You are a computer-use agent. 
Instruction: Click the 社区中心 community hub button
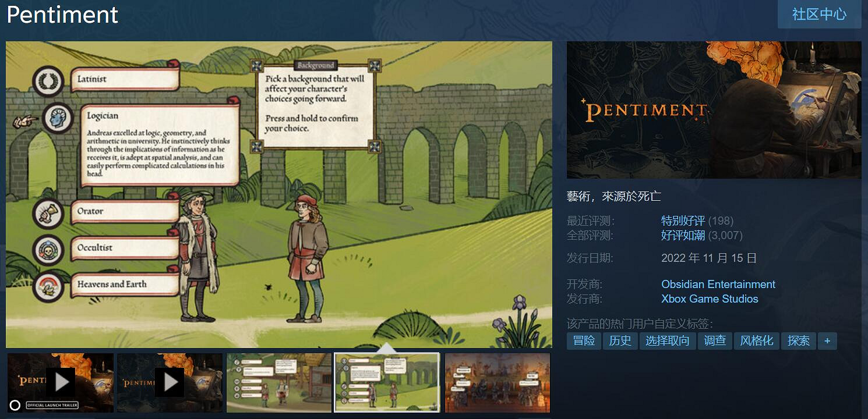[819, 15]
